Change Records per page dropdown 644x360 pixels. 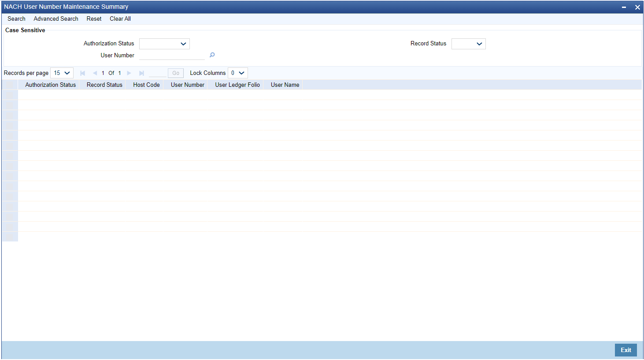coord(62,73)
